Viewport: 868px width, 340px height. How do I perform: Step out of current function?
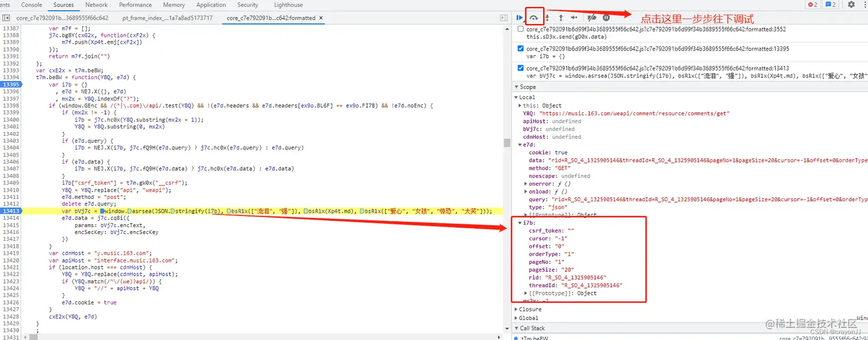561,18
